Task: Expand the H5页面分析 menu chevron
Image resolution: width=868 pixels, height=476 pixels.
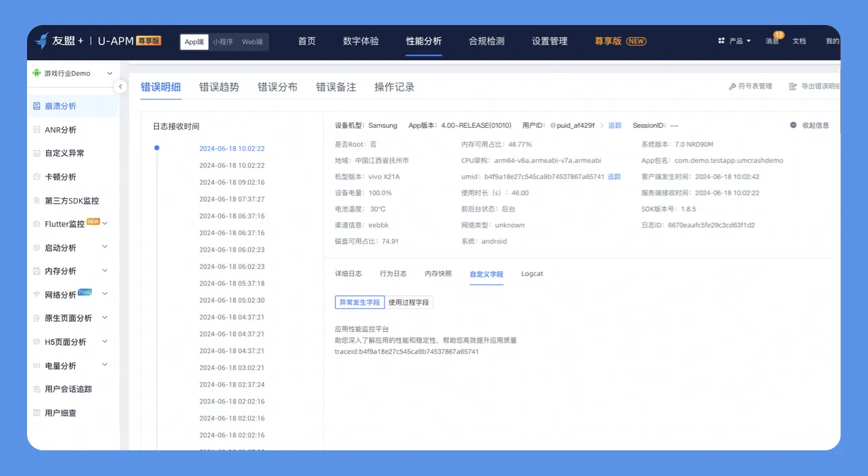Action: [105, 341]
